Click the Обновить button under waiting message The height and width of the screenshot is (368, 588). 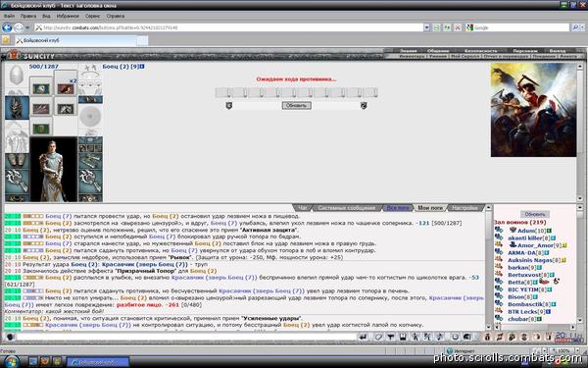click(296, 106)
